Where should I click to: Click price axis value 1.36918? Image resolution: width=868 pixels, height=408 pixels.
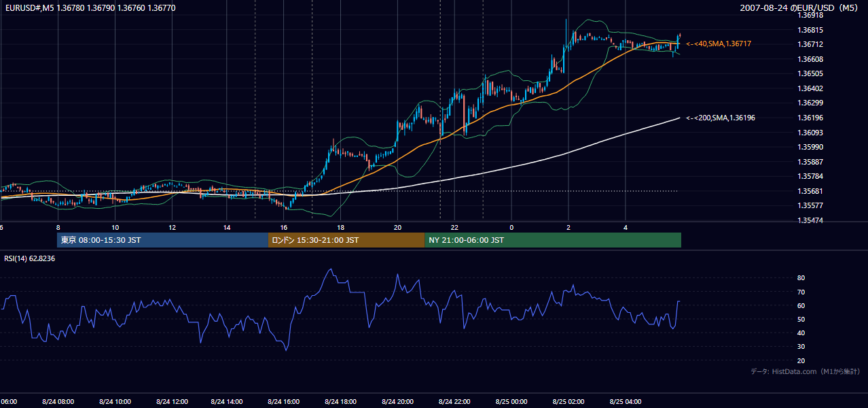(810, 15)
